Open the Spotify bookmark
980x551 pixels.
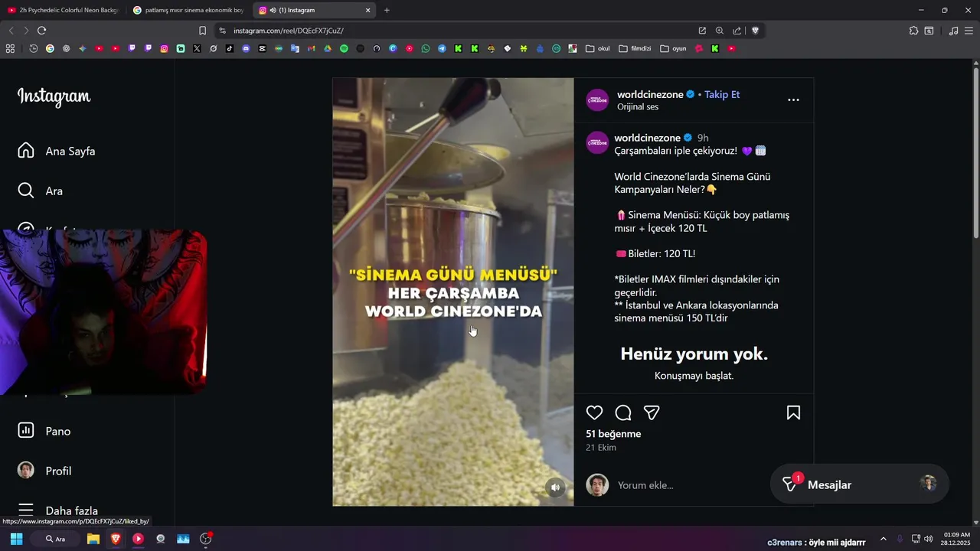coord(344,48)
